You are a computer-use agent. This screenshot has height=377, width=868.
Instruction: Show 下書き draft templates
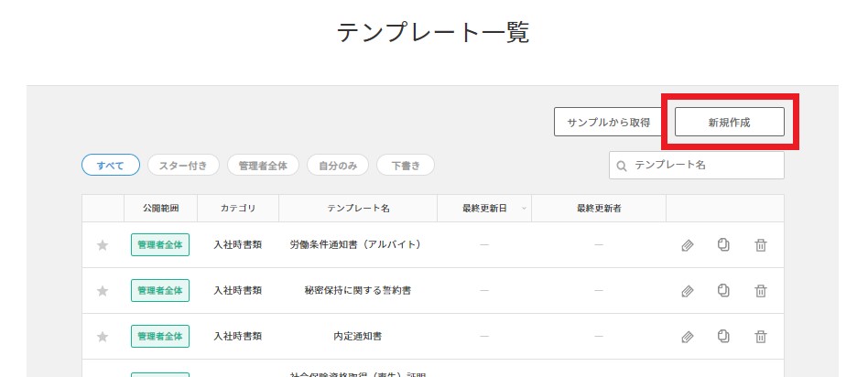pyautogui.click(x=406, y=166)
